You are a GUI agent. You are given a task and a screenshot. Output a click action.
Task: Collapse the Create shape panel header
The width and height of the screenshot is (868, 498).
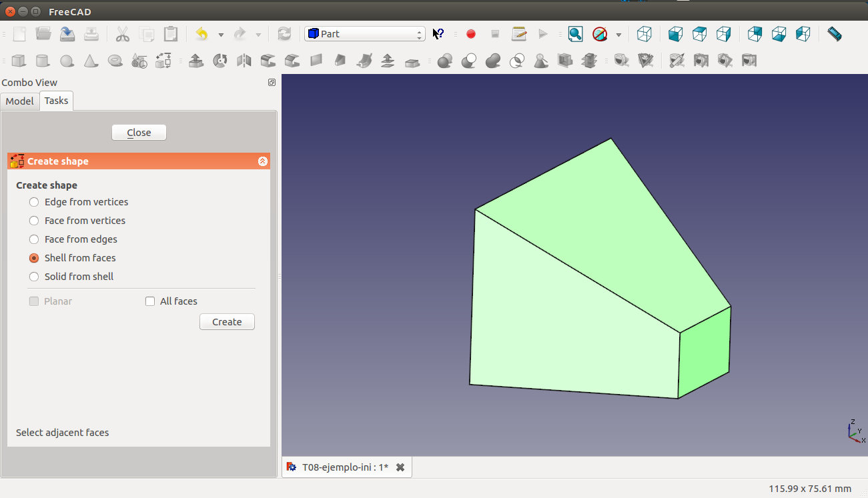(262, 161)
